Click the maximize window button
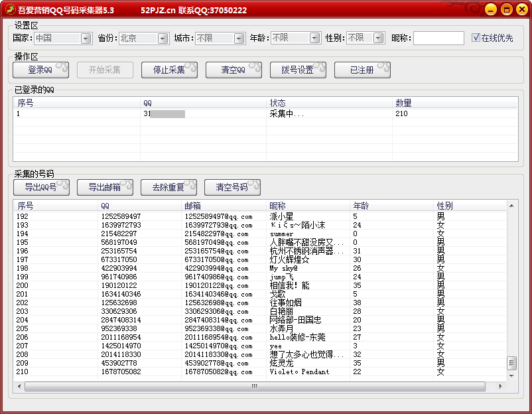The height and width of the screenshot is (414, 532). 505,10
